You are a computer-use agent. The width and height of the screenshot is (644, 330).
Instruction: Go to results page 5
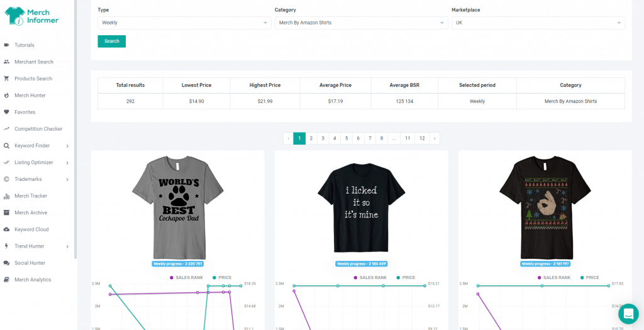click(x=347, y=138)
